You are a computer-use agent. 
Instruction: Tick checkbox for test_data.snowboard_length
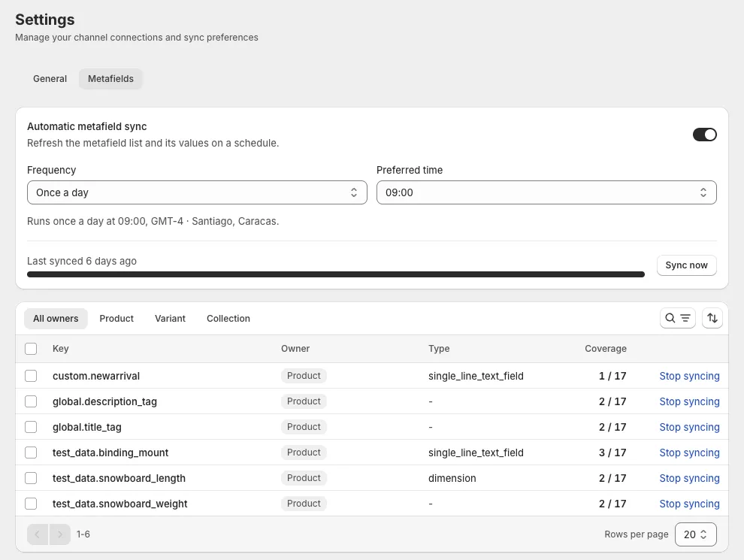click(31, 478)
